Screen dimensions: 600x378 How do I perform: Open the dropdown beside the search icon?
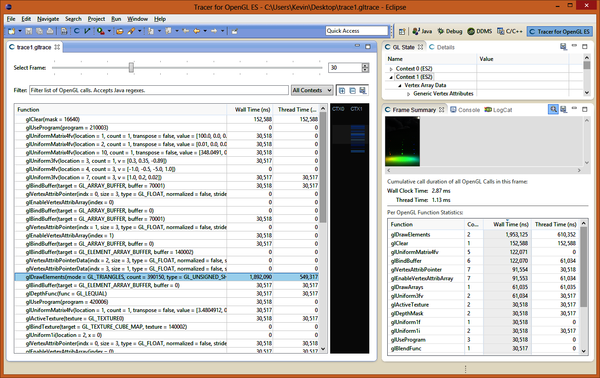(140, 31)
